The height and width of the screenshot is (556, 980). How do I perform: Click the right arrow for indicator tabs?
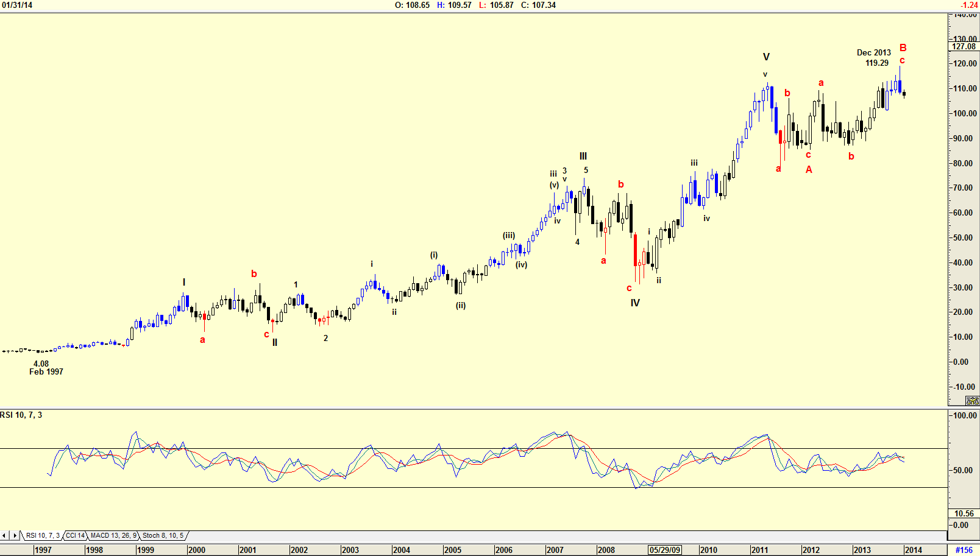pyautogui.click(x=15, y=535)
